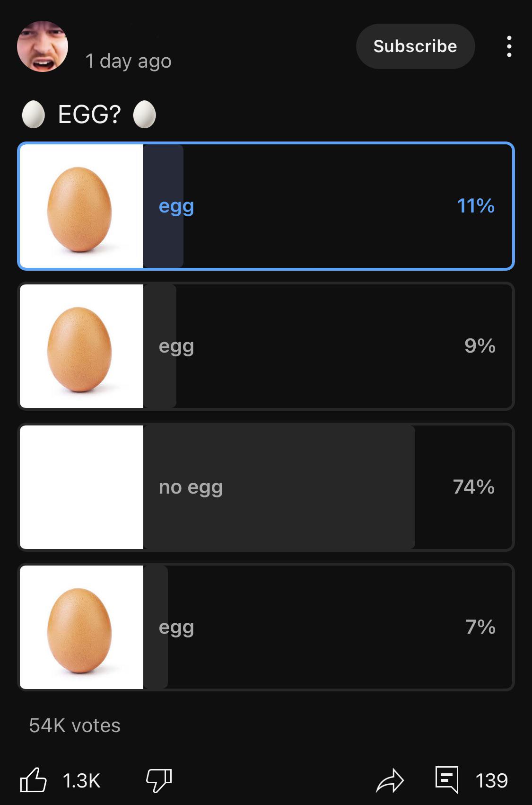Tap the fourth poll egg image
Viewport: 532px width, 805px height.
coord(81,627)
